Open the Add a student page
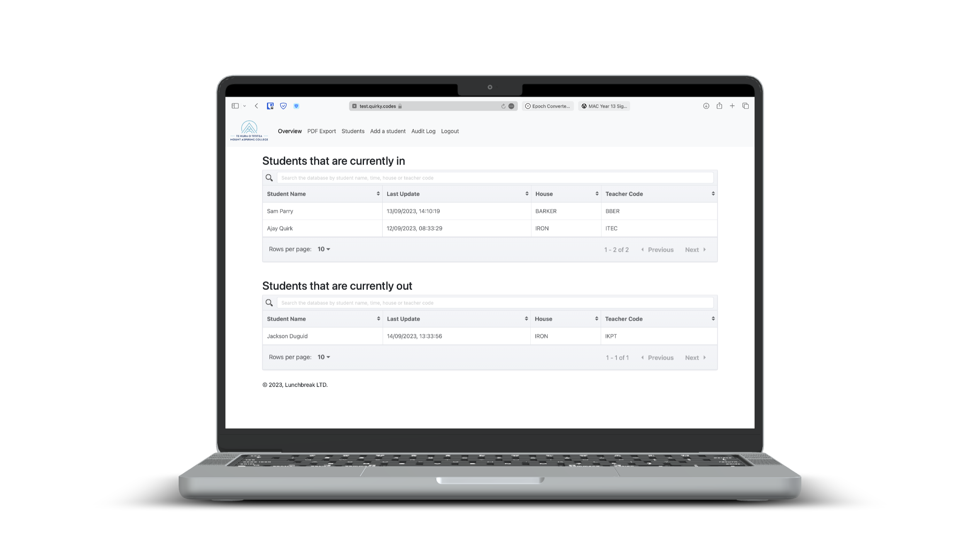Screen dimensions: 980x550 [388, 131]
